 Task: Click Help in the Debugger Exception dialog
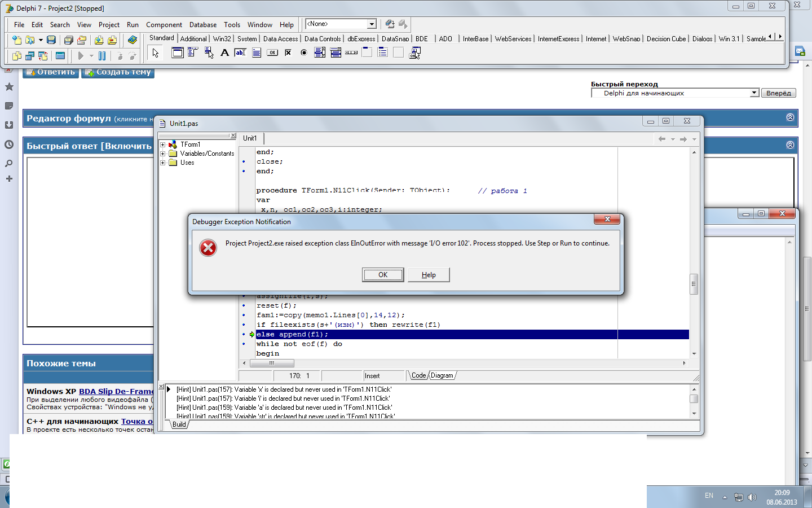(429, 275)
